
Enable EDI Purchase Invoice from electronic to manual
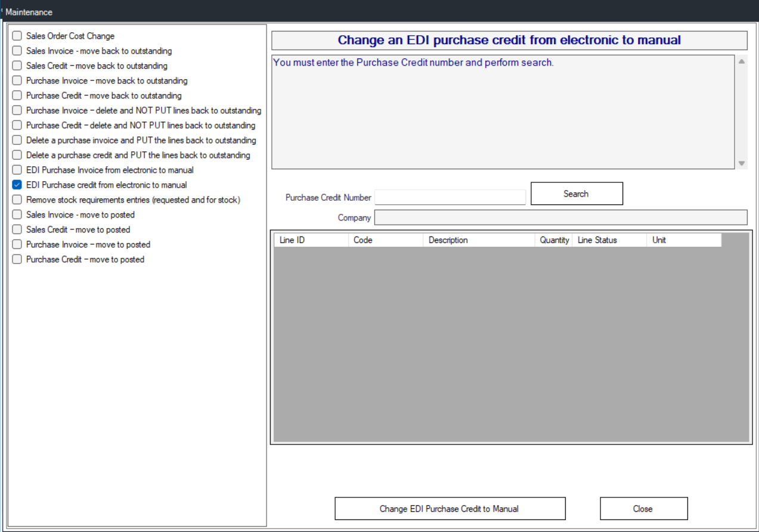[17, 170]
